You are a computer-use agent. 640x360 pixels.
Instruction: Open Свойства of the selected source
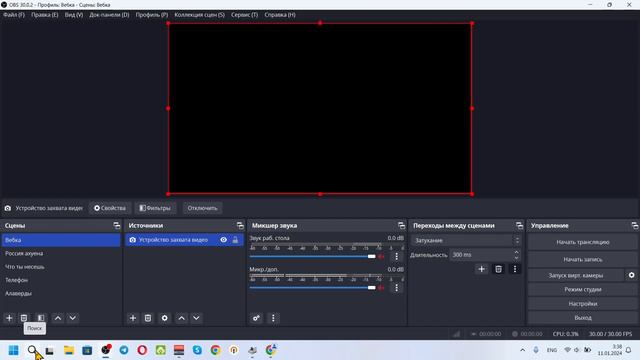(x=110, y=208)
